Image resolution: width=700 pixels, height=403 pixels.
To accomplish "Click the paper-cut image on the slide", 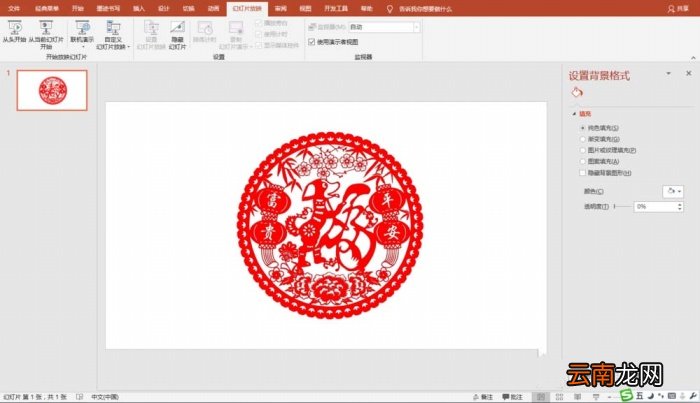I will [x=330, y=225].
